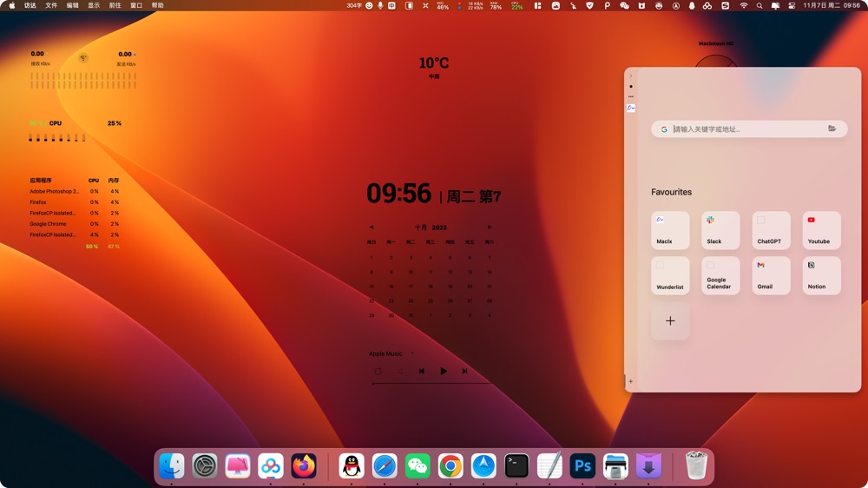Click the microphone icon in menu bar
This screenshot has height=488, width=868.
pos(380,5)
